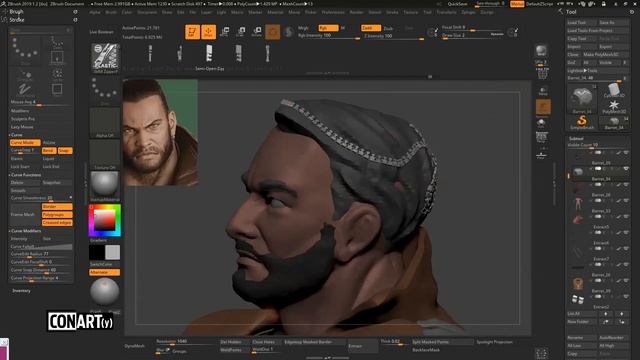Collapse the Curve Functions section
Screen dimensions: 640x360
pos(25,175)
